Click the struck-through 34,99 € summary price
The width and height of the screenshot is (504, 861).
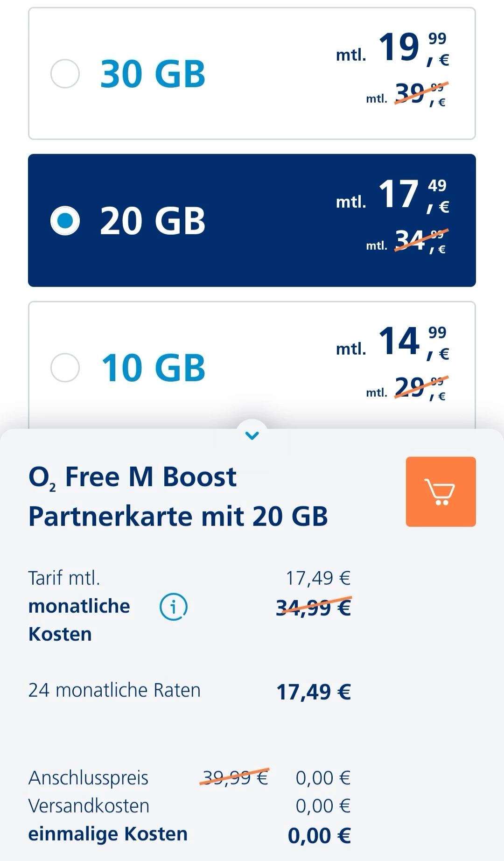click(x=313, y=608)
